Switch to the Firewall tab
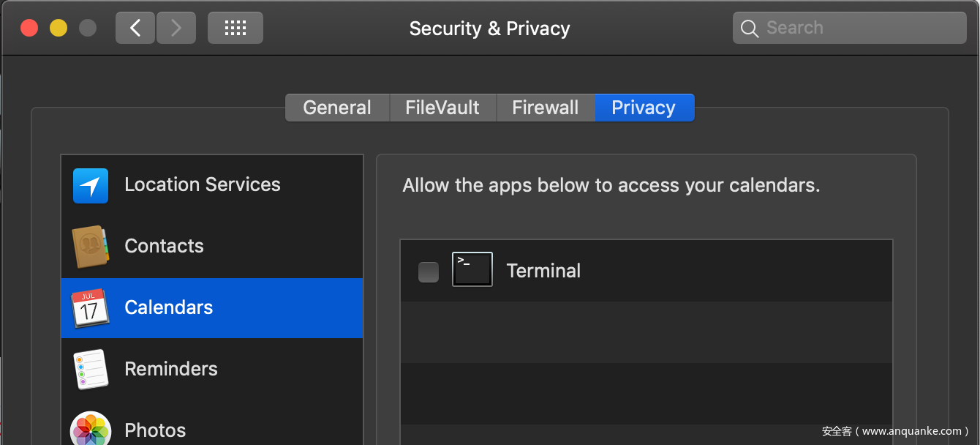The height and width of the screenshot is (445, 980). pyautogui.click(x=545, y=108)
